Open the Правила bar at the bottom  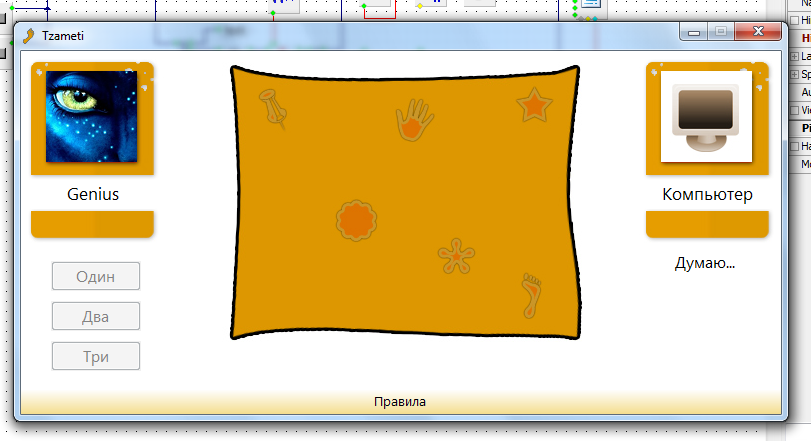pos(400,402)
